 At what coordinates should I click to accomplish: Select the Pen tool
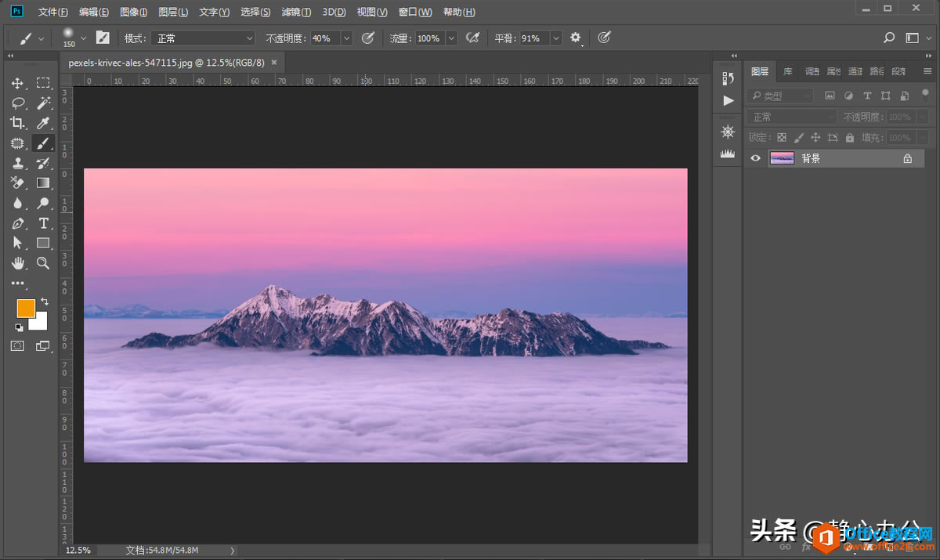[17, 223]
